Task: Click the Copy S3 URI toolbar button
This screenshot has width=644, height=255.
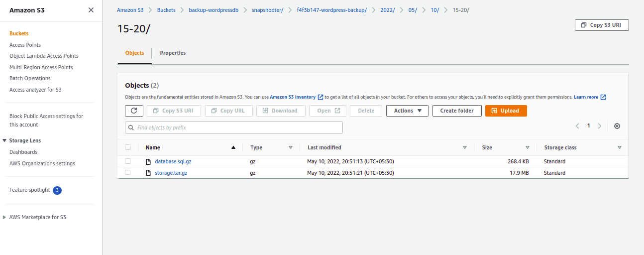Action: click(174, 111)
